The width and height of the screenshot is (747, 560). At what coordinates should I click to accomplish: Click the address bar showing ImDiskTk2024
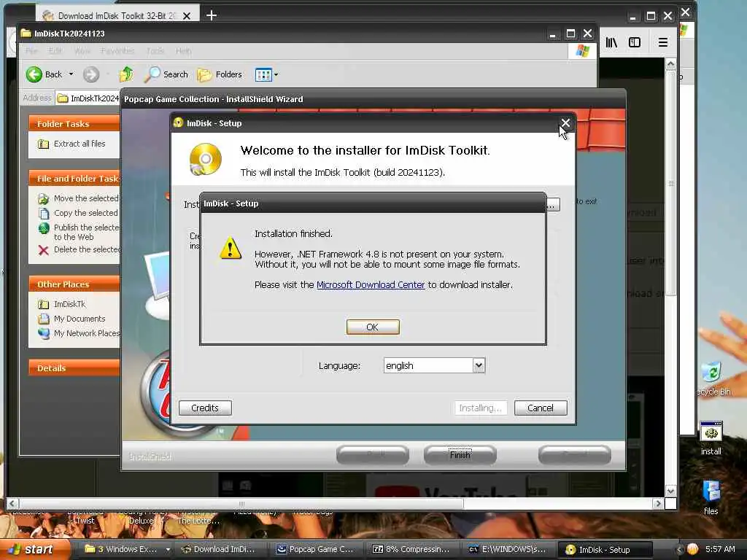(88, 98)
